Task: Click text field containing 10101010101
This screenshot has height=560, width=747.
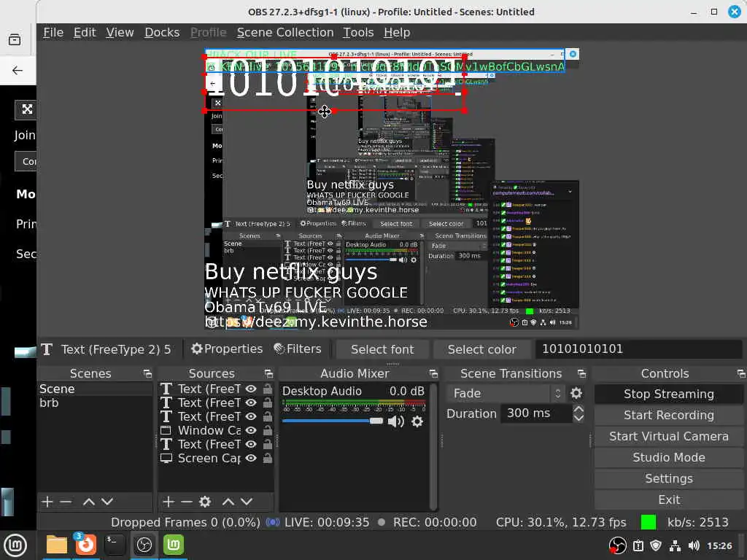Action: click(638, 349)
